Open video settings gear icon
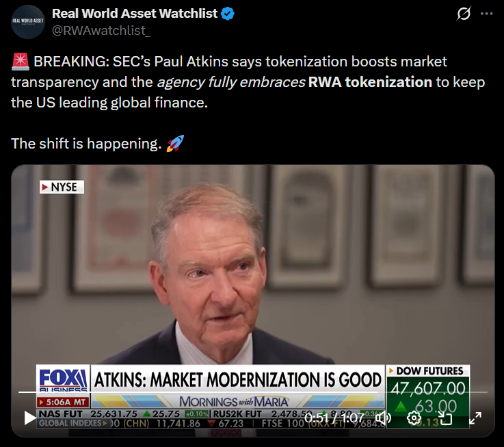Screen dimensions: 504x447 (x=414, y=418)
